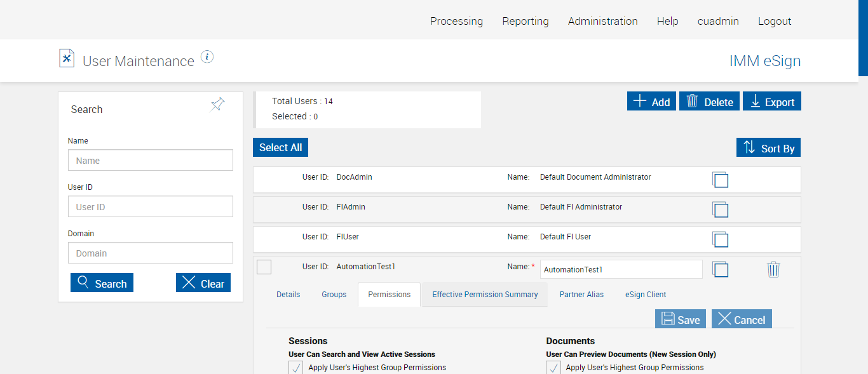Viewport: 868px width, 374px height.
Task: Open the Administration menu
Action: click(602, 21)
